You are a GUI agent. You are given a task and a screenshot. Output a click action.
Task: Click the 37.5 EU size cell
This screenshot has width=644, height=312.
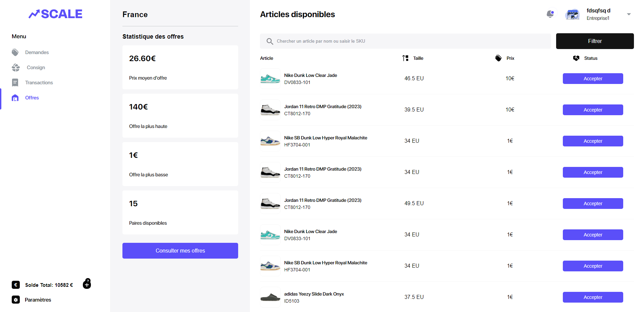coord(414,297)
